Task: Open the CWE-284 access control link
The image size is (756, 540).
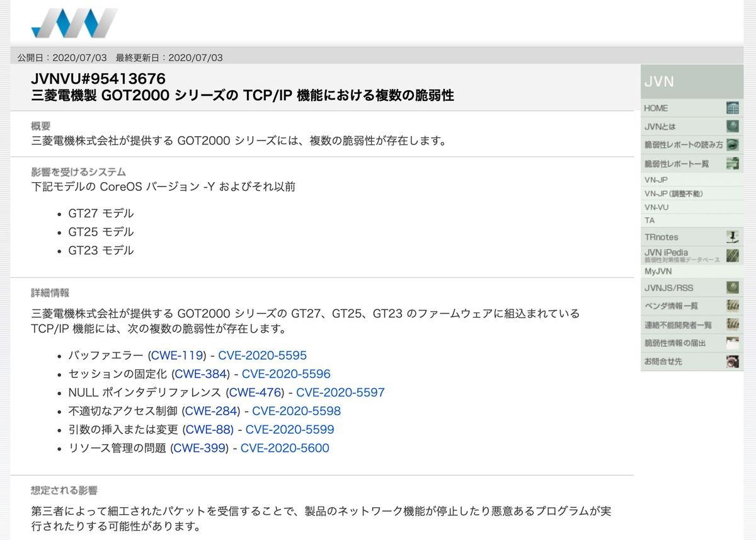Action: 211,411
